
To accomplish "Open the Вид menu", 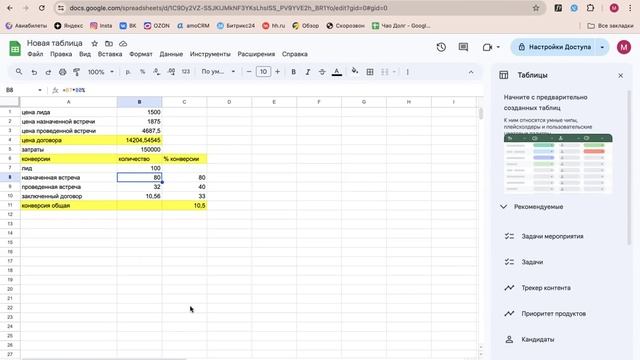I will coord(85,54).
